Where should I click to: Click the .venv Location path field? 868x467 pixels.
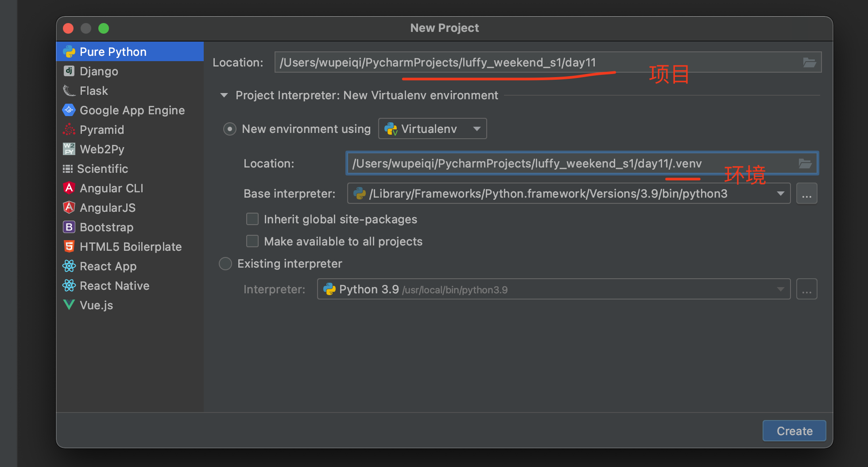click(x=581, y=163)
